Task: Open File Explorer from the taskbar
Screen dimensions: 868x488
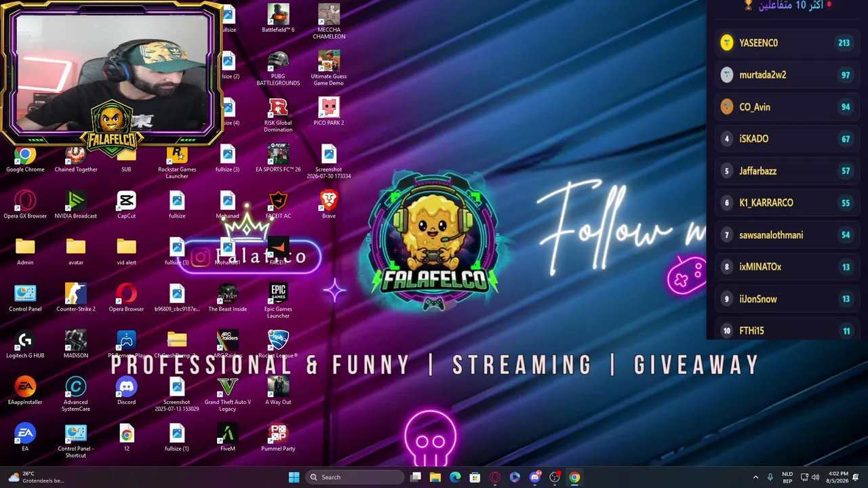Action: (x=435, y=477)
